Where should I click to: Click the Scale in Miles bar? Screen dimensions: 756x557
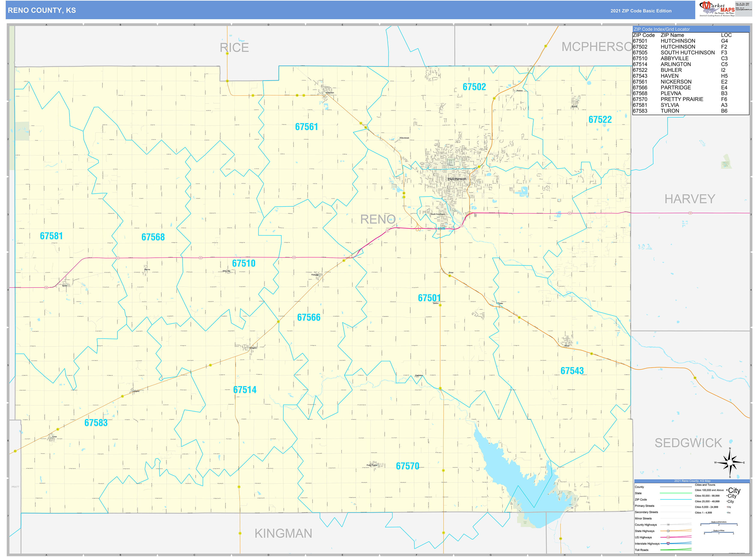719,533
